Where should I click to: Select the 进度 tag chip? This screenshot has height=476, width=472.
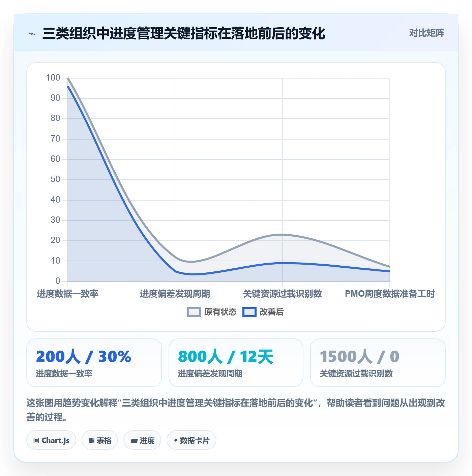(x=142, y=440)
